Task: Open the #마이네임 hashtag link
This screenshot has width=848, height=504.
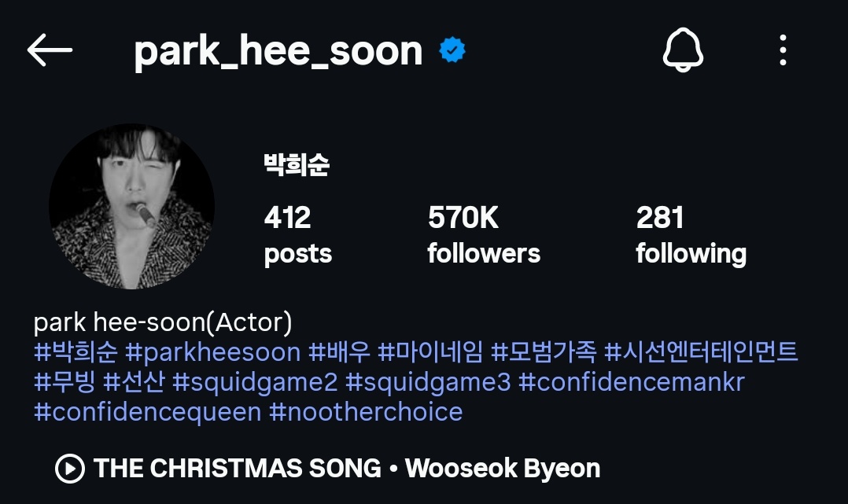Action: (x=430, y=352)
